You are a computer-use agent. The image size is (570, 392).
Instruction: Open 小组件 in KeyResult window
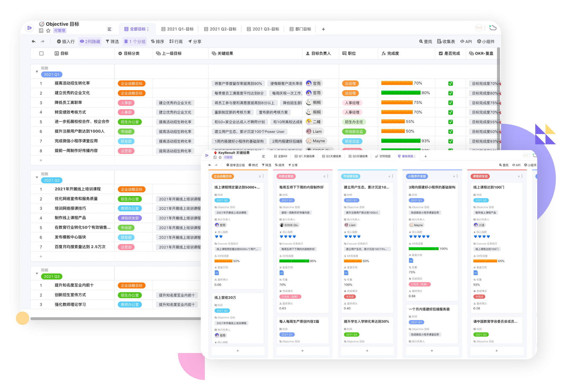click(x=530, y=165)
